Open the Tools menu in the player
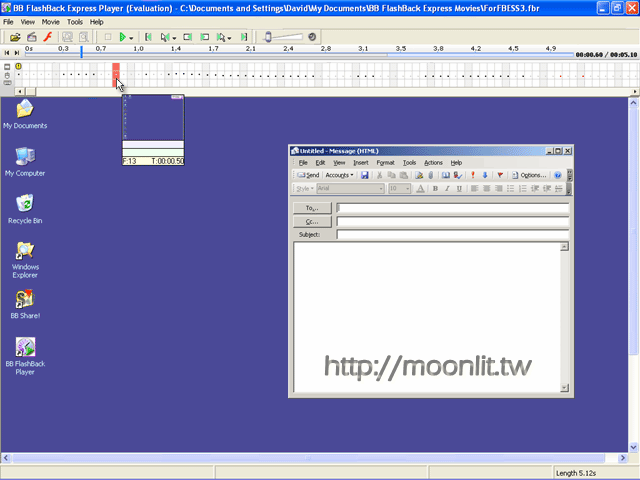The height and width of the screenshot is (480, 640). tap(75, 21)
